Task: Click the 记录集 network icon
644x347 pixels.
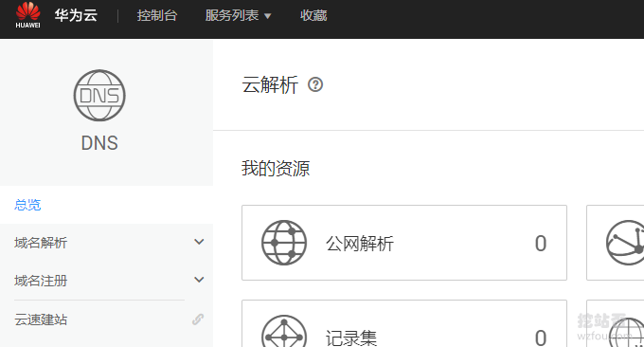Action: click(x=284, y=332)
